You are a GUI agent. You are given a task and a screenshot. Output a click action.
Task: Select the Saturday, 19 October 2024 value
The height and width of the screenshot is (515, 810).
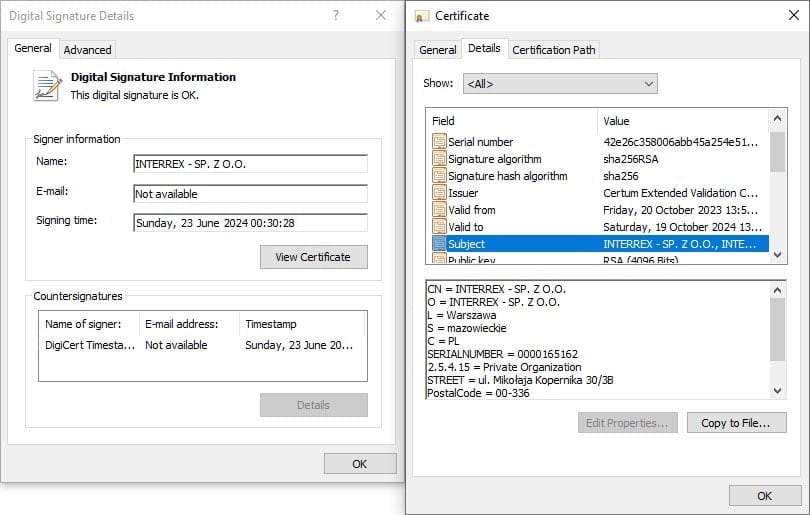pos(682,227)
